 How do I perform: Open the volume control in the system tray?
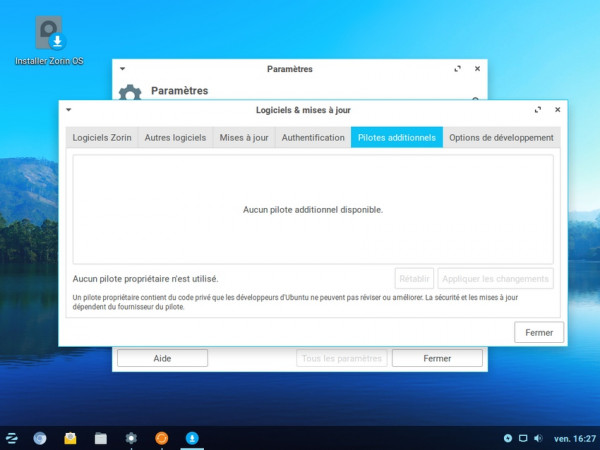coord(538,438)
